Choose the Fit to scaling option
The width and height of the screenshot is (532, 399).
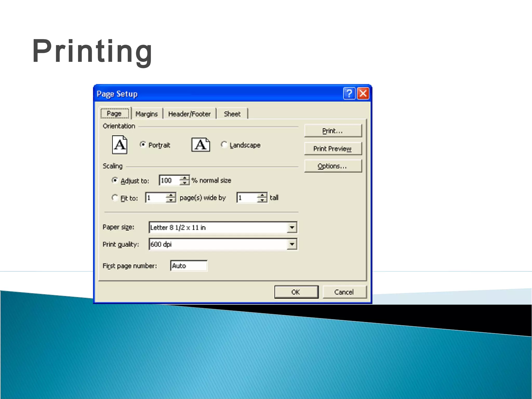pos(115,198)
